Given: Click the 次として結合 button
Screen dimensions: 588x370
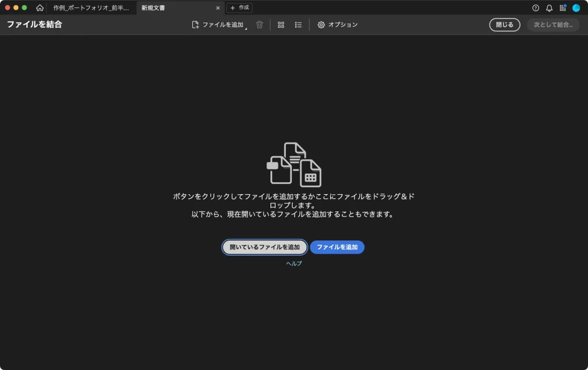Looking at the screenshot, I should 553,25.
